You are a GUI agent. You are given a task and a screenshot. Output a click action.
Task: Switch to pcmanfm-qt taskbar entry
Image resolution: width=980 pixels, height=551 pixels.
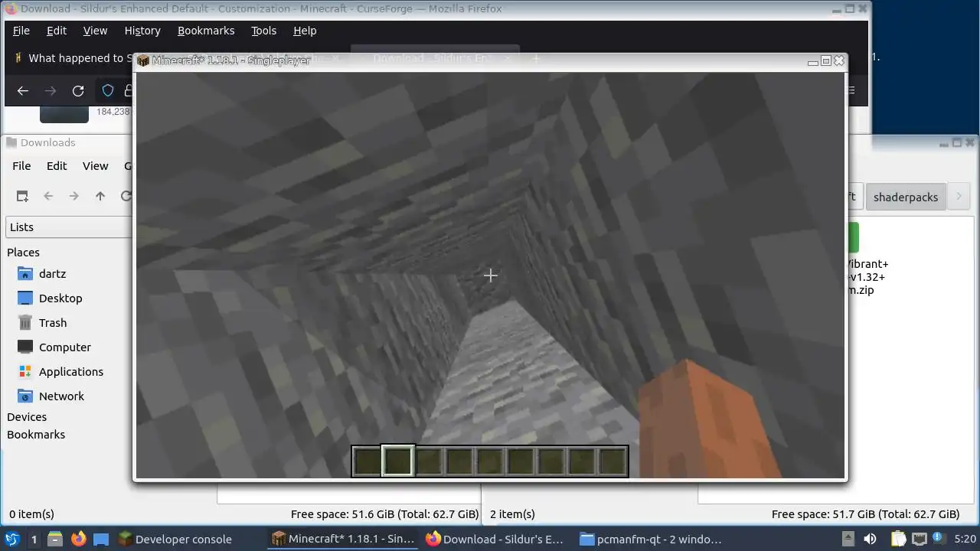[x=651, y=539]
